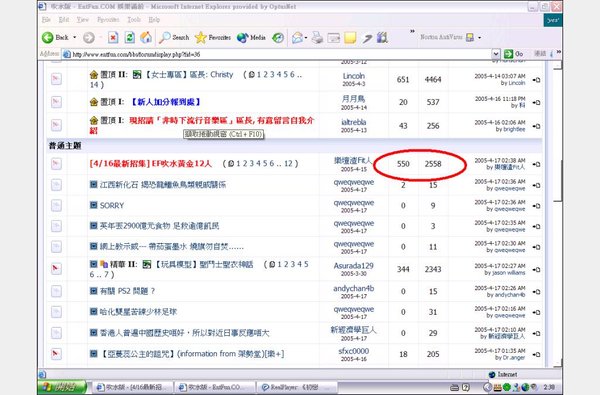Click the green Go button
This screenshot has height=395, width=600.
click(x=514, y=54)
